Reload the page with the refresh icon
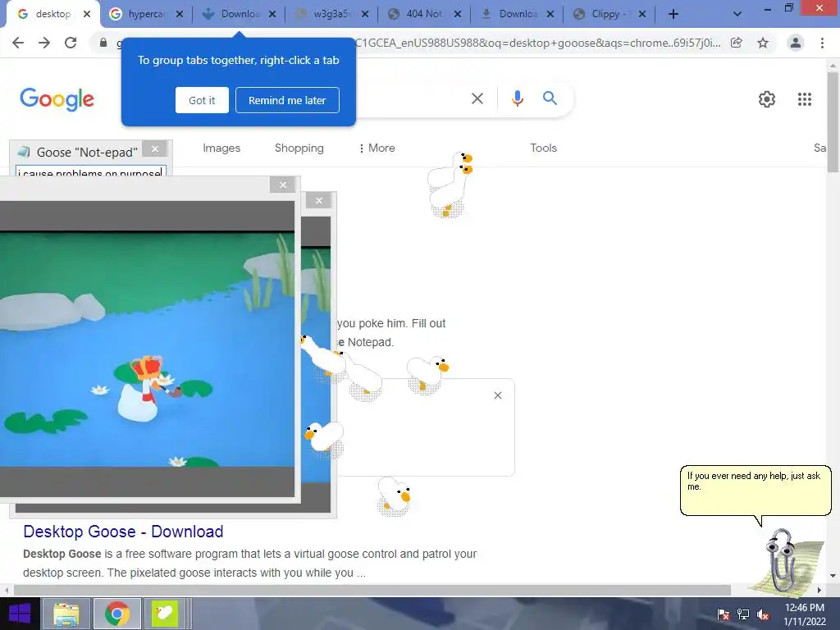 click(71, 43)
